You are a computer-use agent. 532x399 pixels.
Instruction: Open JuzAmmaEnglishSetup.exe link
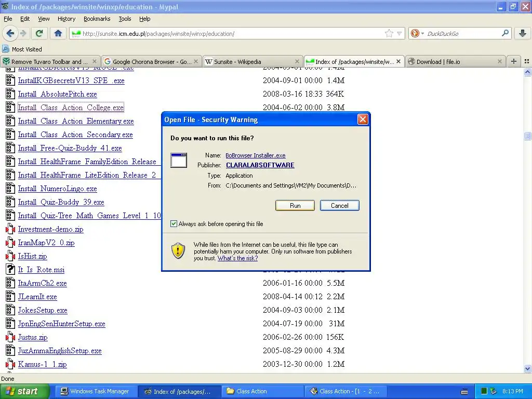click(60, 351)
